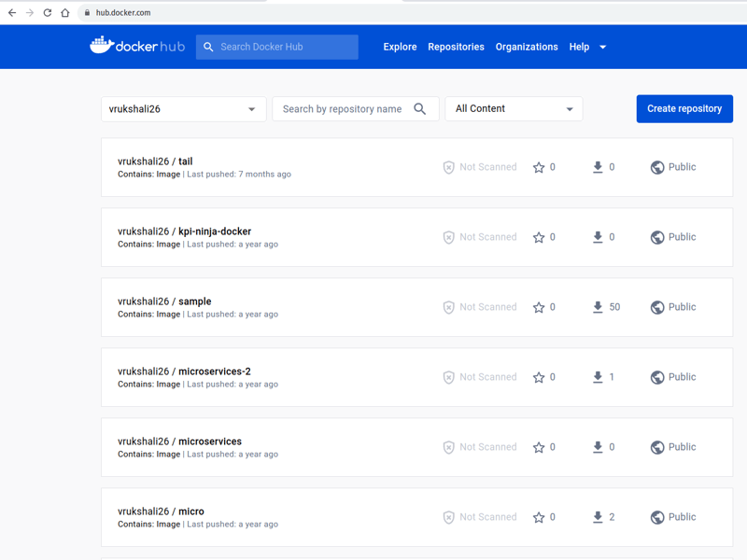
Task: Click the Create repository button
Action: click(x=684, y=108)
